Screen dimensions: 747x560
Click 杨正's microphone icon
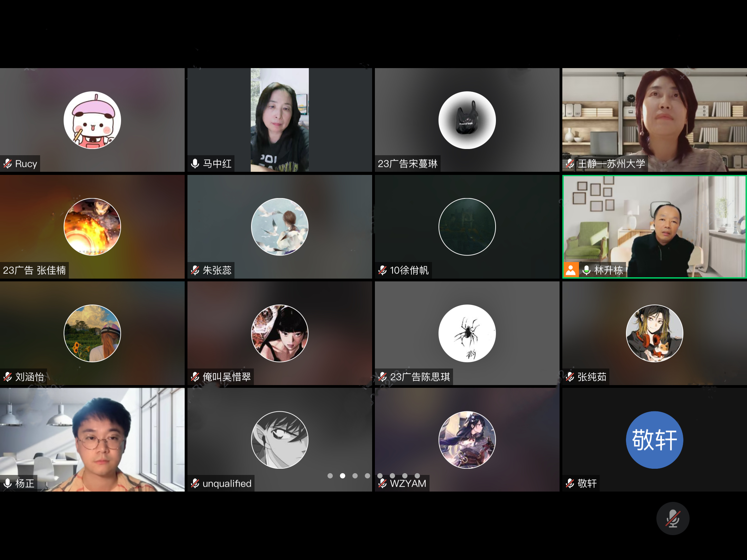[x=8, y=483]
